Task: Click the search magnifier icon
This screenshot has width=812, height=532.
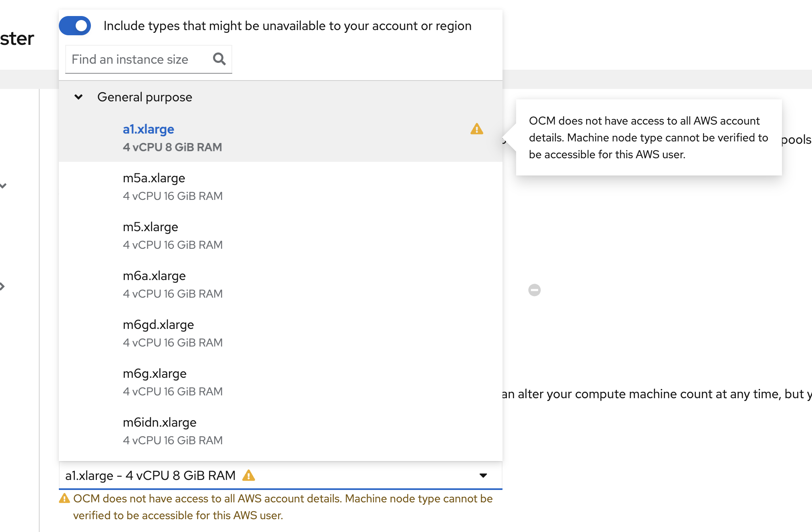Action: tap(219, 59)
